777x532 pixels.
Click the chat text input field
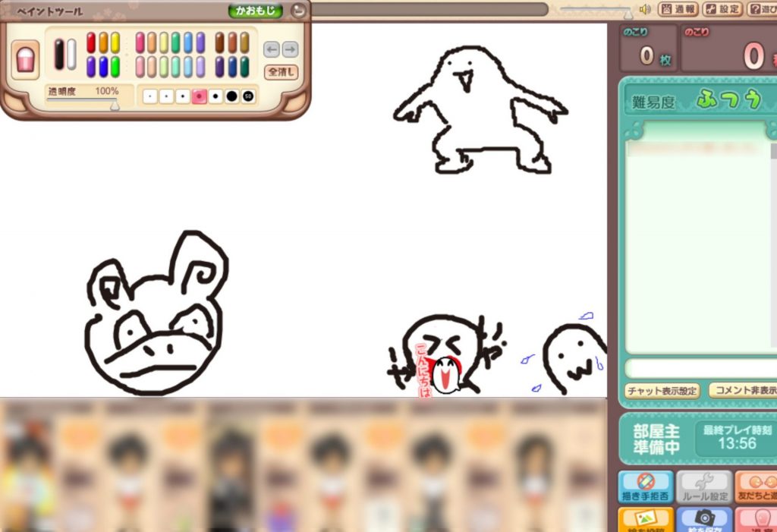[698, 369]
